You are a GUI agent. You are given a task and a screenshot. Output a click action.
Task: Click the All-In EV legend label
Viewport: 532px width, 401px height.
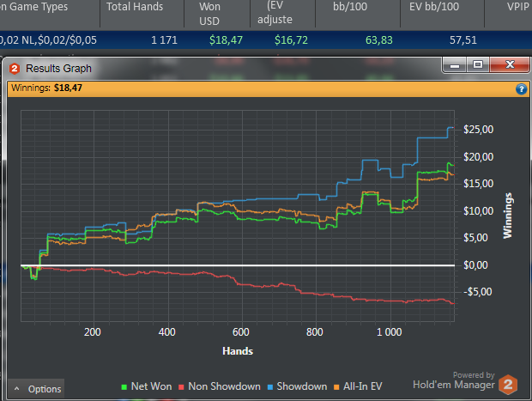[363, 386]
